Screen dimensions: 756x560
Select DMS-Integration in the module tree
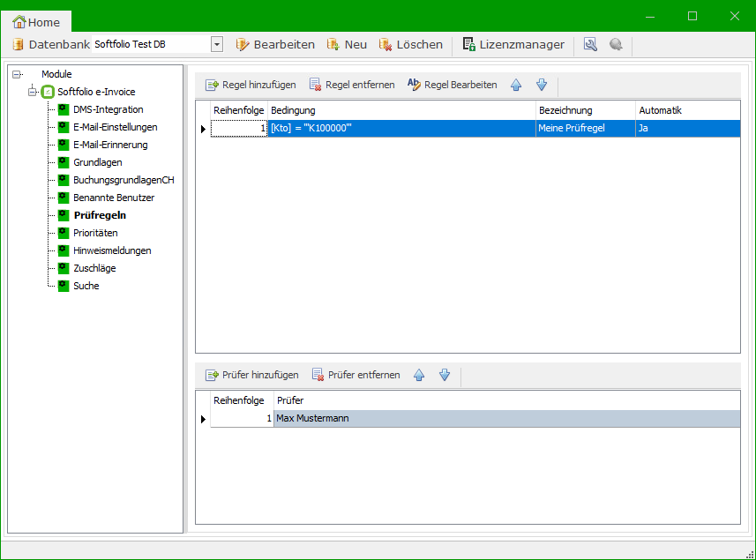108,109
